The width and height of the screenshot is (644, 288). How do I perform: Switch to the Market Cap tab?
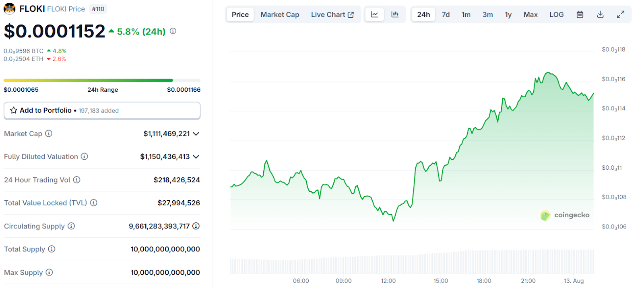point(280,14)
